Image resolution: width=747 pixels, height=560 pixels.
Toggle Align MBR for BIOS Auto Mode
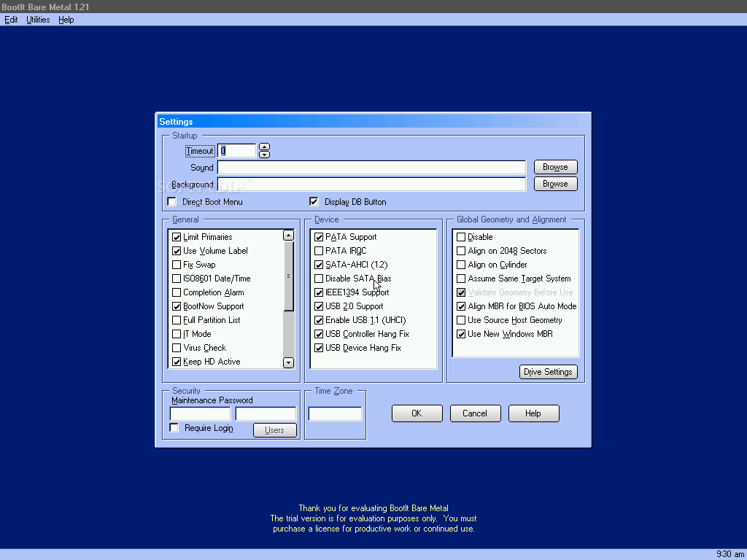(461, 306)
